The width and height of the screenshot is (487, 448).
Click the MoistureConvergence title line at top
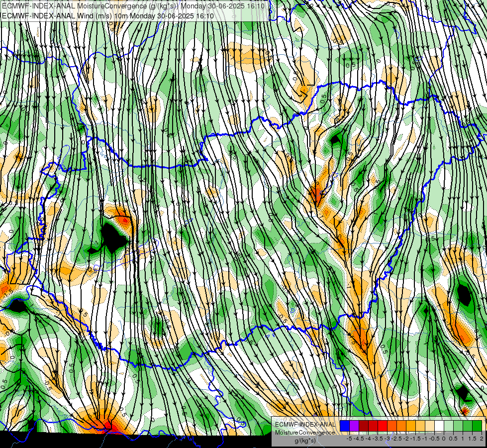(x=133, y=6)
